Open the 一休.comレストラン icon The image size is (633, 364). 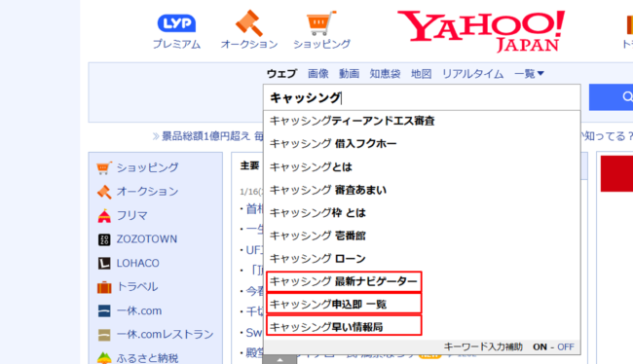104,335
